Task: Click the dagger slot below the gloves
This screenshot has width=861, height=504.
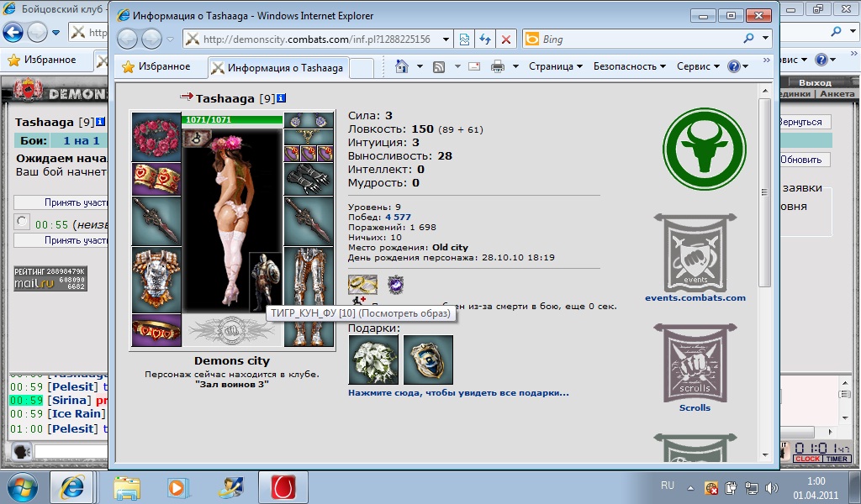Action: 309,221
